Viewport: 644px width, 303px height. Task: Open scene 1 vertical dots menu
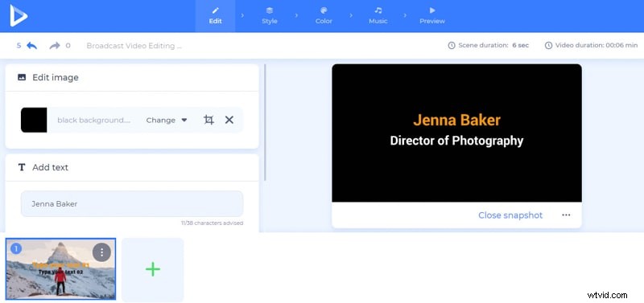tap(102, 252)
